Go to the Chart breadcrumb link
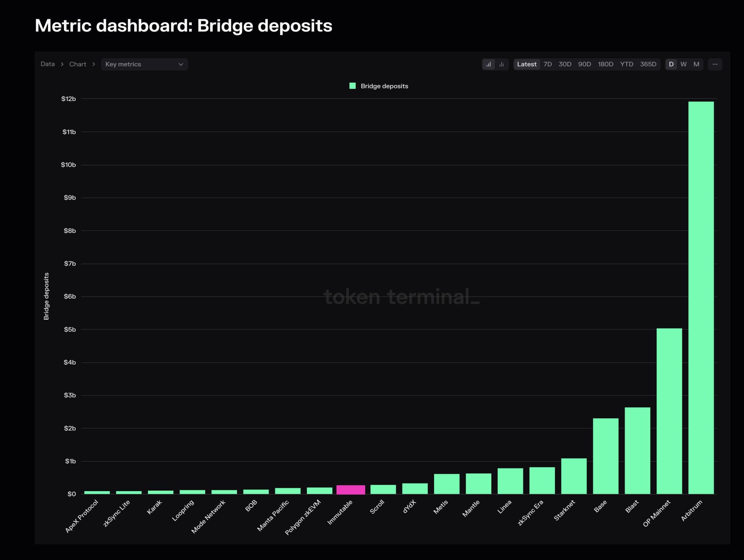744x560 pixels. 78,64
